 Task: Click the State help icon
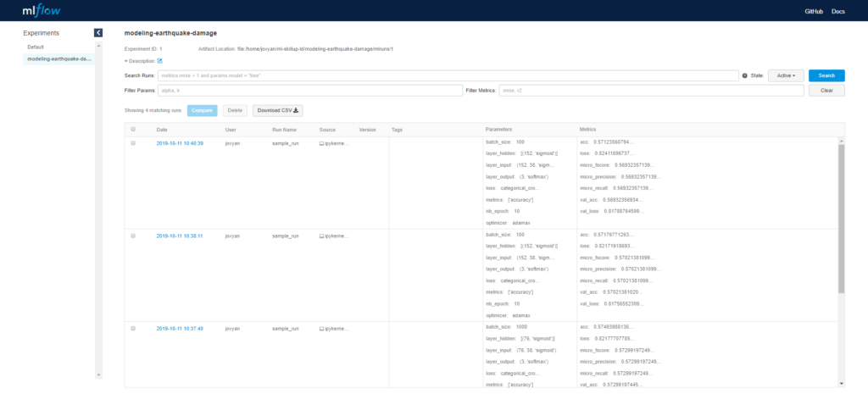tap(744, 75)
